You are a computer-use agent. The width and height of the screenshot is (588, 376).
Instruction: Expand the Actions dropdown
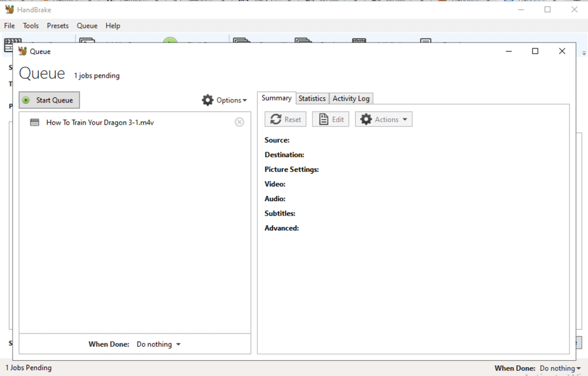(x=384, y=120)
